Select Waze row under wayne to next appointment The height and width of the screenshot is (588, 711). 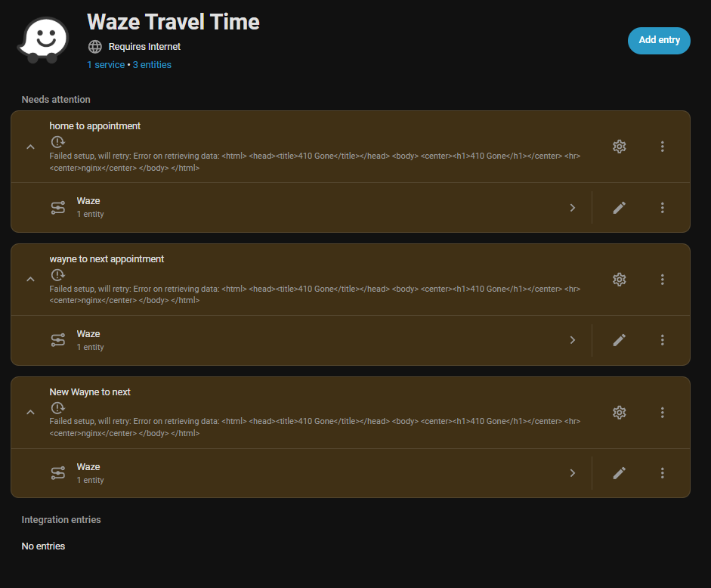[302, 340]
